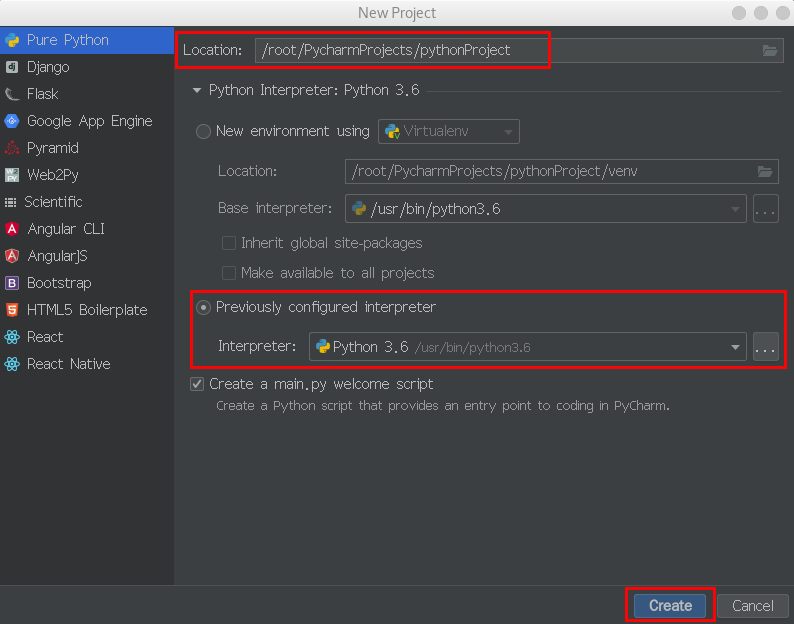Select the Web2Py icon
This screenshot has width=794, height=624.
click(12, 175)
